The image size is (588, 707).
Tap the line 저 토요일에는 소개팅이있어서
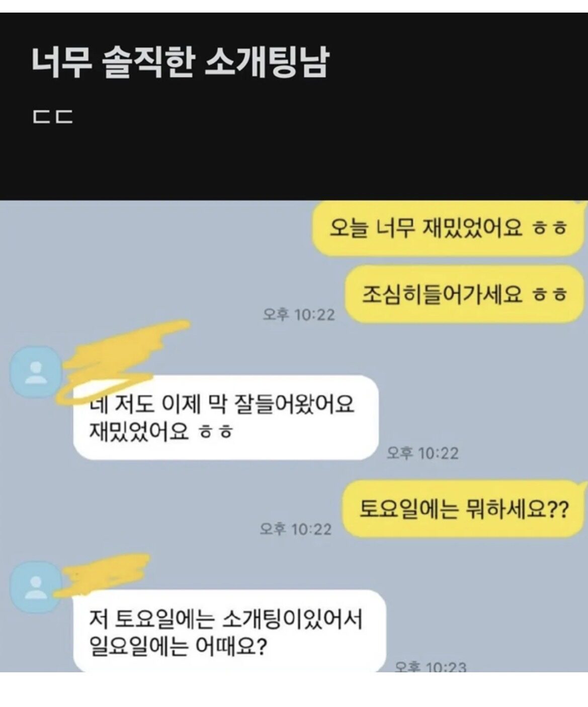pos(225,619)
